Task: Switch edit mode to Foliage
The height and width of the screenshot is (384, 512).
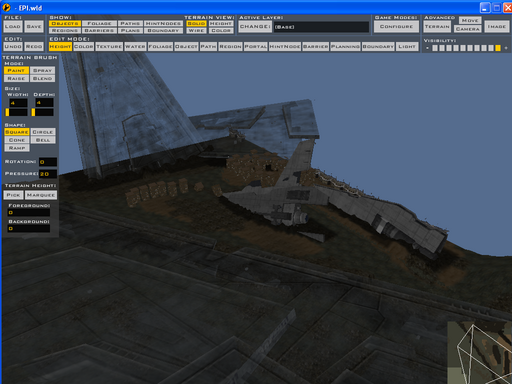Action: pyautogui.click(x=160, y=47)
